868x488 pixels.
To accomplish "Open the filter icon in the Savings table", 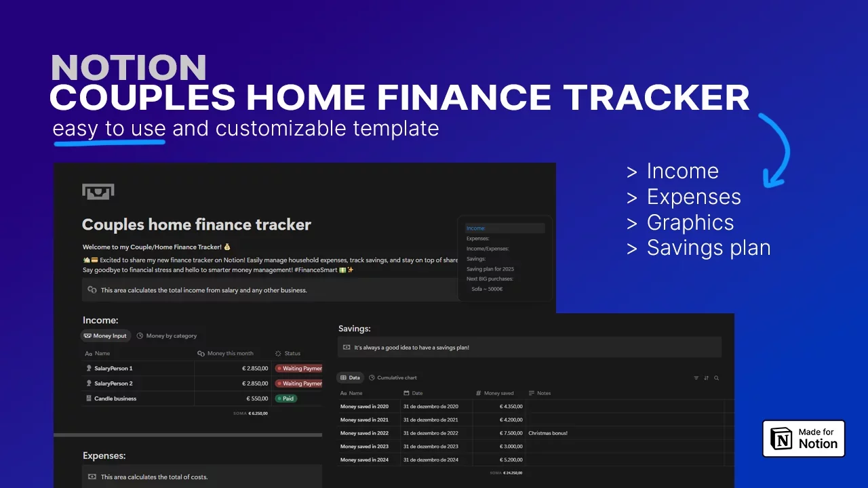I will [x=696, y=378].
